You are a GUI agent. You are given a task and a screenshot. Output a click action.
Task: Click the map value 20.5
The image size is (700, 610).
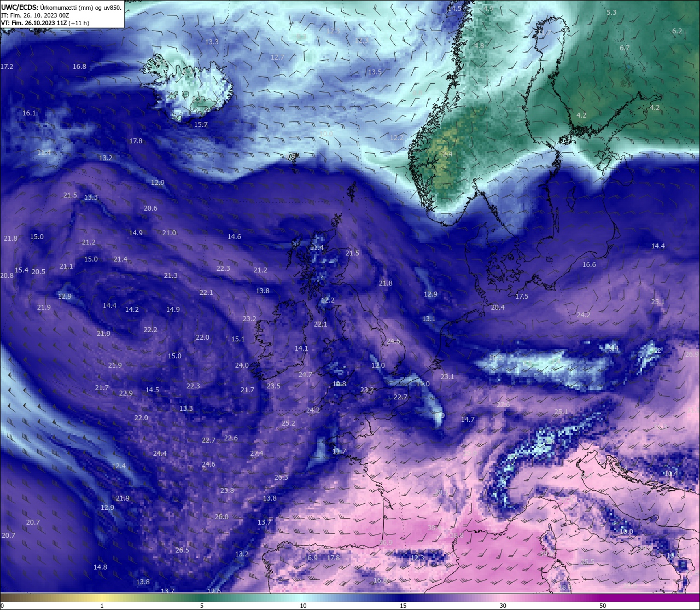pos(38,271)
